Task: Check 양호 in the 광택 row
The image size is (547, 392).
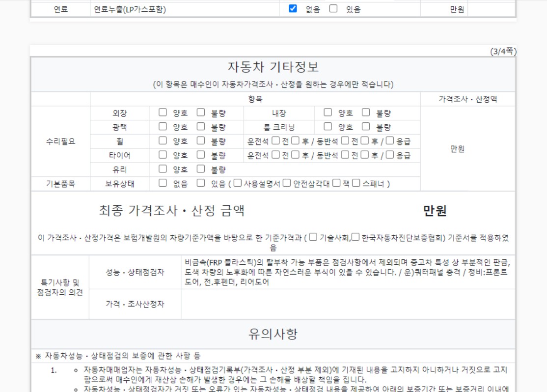Action: 163,127
